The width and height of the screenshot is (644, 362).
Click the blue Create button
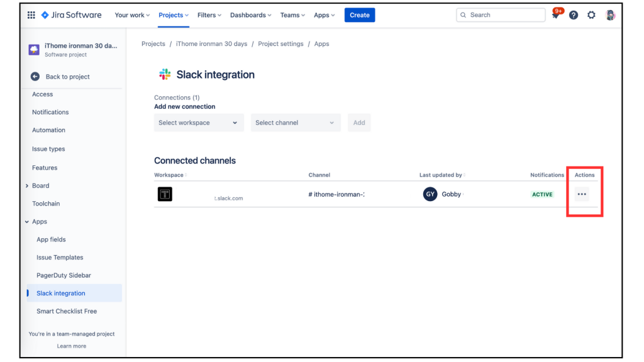tap(359, 15)
